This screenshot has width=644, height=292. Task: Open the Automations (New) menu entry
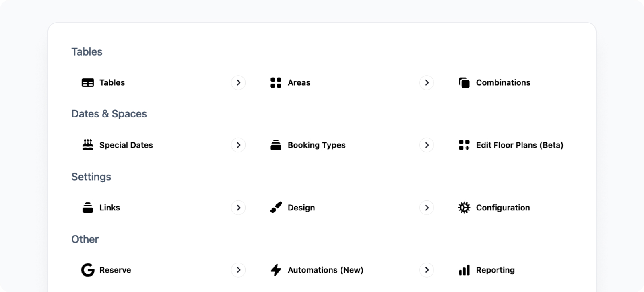point(352,270)
